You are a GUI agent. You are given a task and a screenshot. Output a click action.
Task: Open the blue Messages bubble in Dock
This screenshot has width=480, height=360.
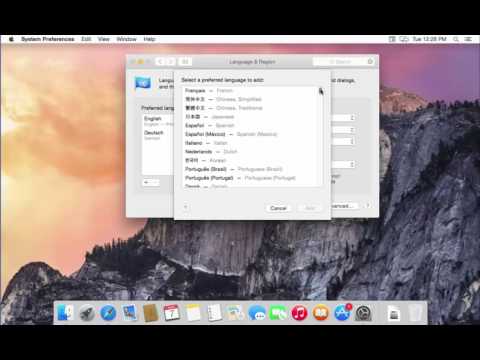(257, 313)
